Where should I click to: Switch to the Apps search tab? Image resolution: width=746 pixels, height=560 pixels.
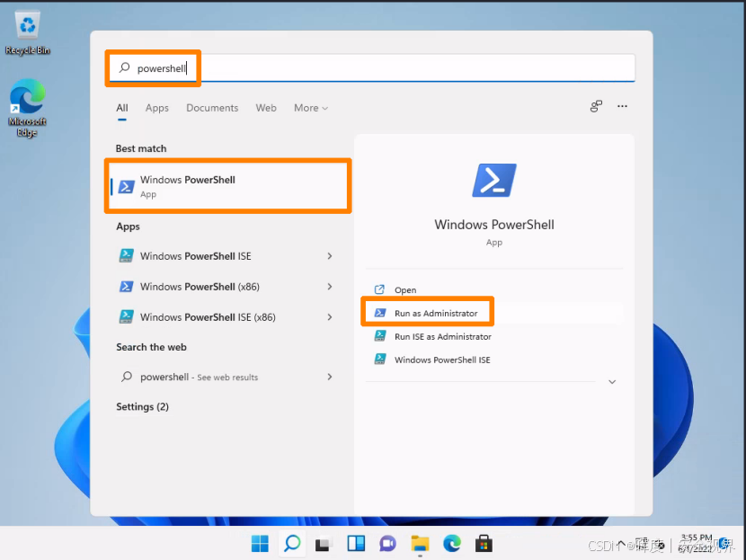[157, 108]
